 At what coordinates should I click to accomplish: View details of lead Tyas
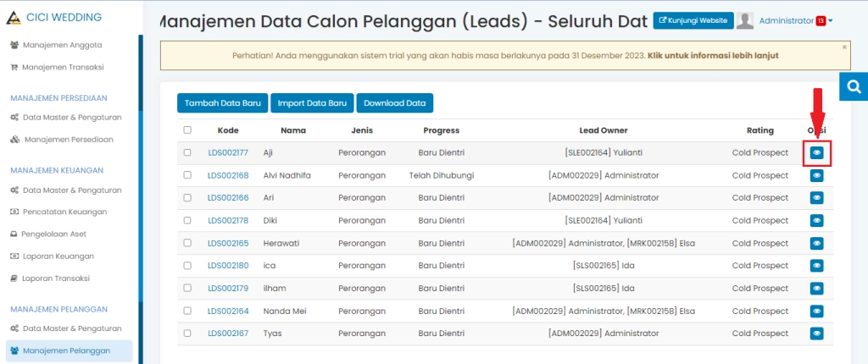coord(816,334)
